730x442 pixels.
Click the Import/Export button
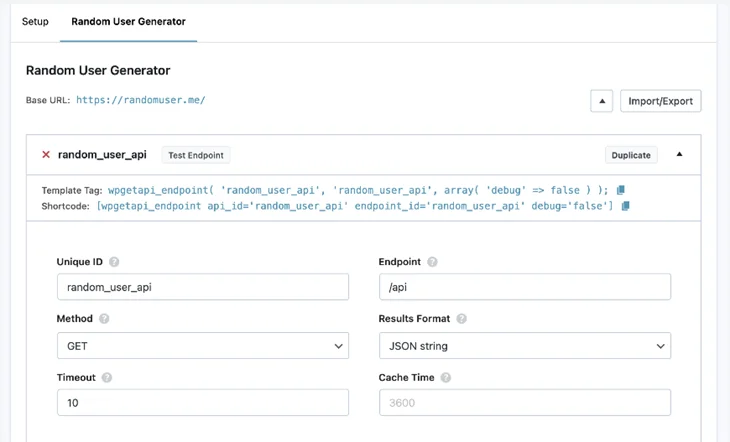660,101
